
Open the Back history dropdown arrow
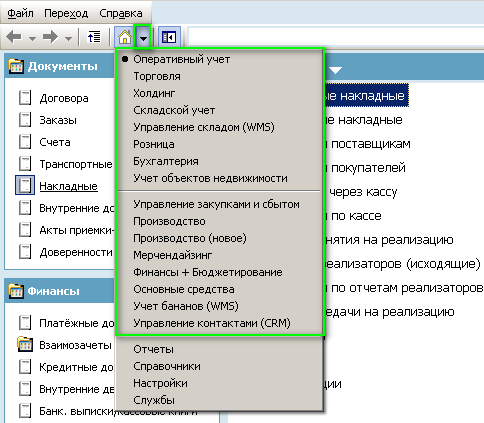32,39
